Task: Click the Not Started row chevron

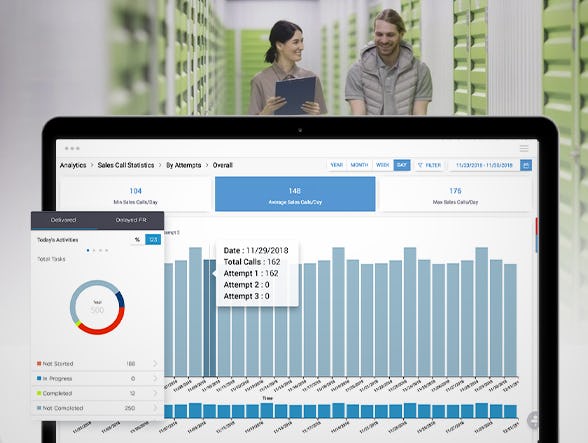Action: click(x=155, y=363)
